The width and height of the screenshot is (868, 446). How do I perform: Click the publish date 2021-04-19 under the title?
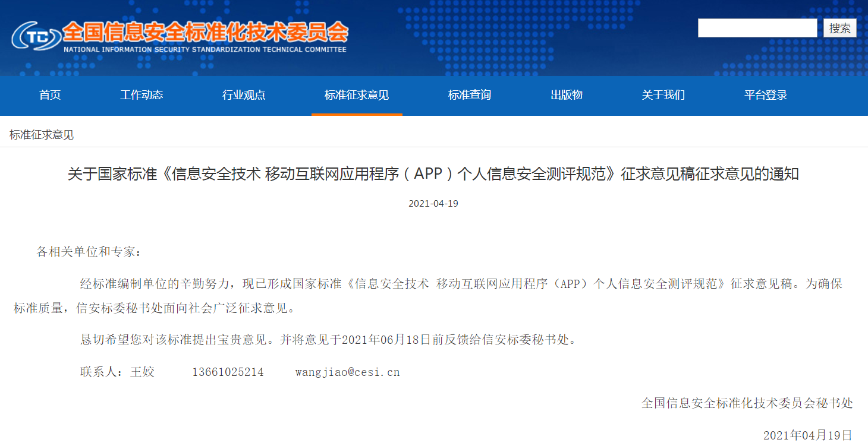[x=433, y=203]
